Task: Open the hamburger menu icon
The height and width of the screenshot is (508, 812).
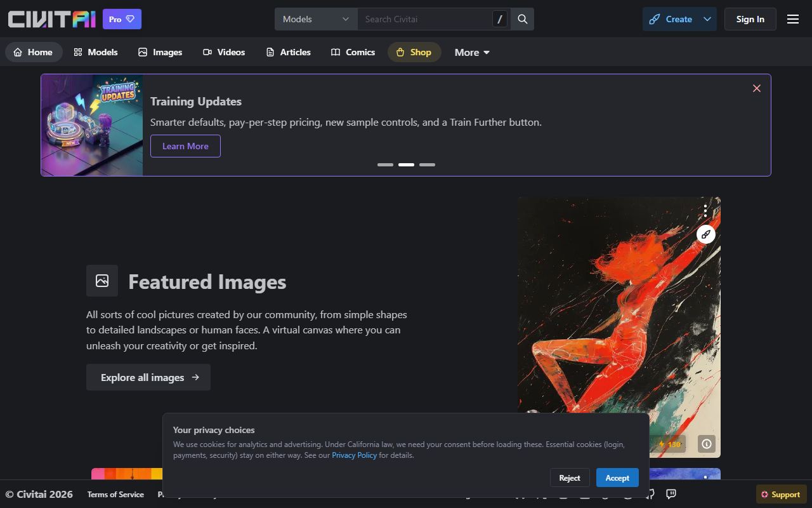Action: [793, 19]
